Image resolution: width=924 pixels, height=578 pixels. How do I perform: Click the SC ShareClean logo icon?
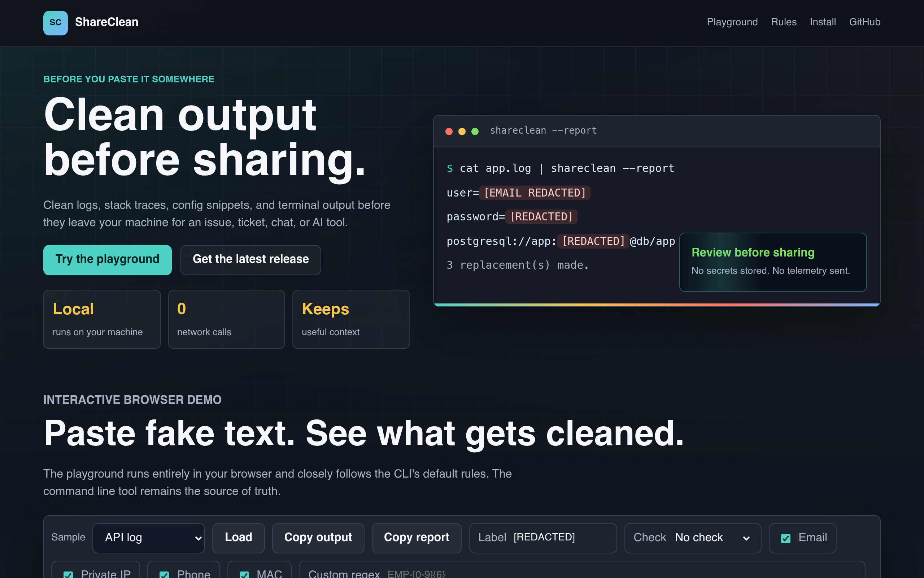point(55,23)
